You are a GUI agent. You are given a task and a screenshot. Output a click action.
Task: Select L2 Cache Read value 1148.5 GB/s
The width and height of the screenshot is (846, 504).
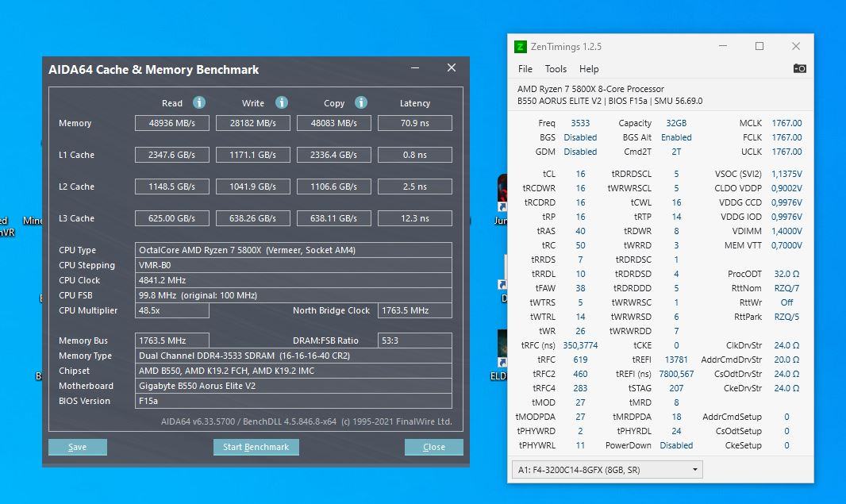click(172, 187)
